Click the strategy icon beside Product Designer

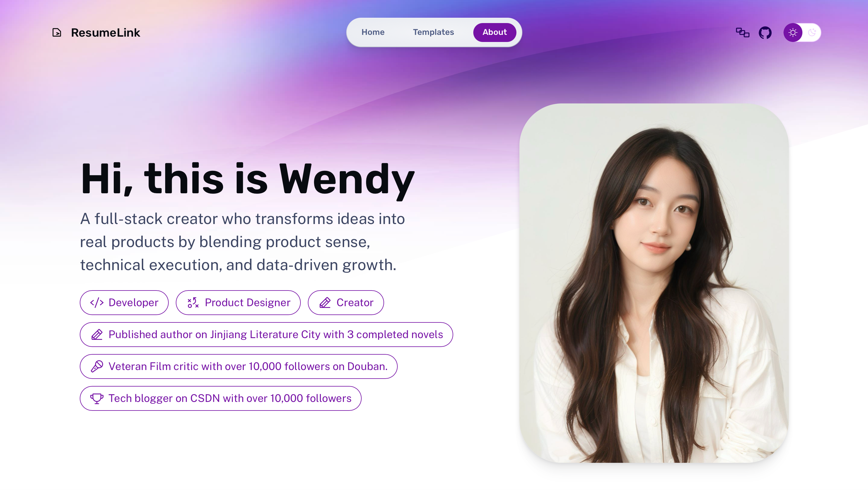[193, 303]
